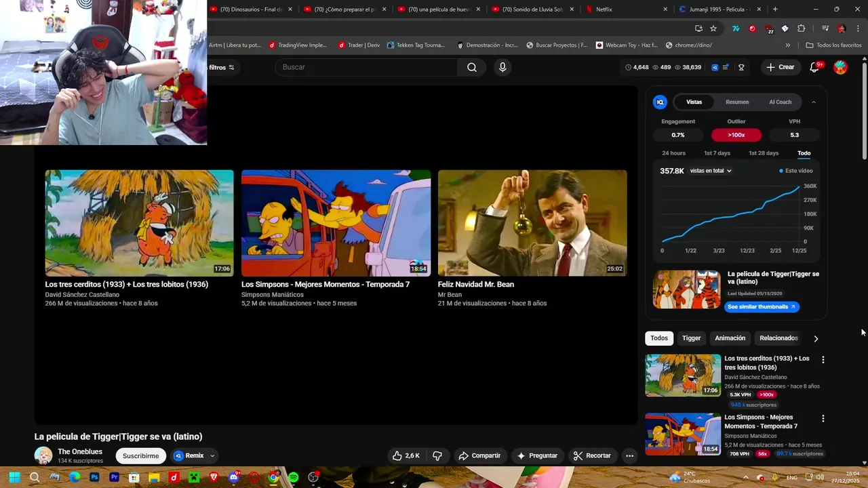Open red circle browser extension
The width and height of the screenshot is (868, 488).
click(752, 28)
